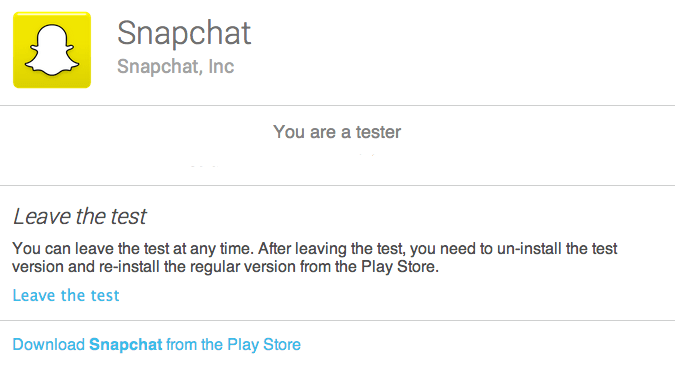Click the italic Leave the test heading

point(80,216)
